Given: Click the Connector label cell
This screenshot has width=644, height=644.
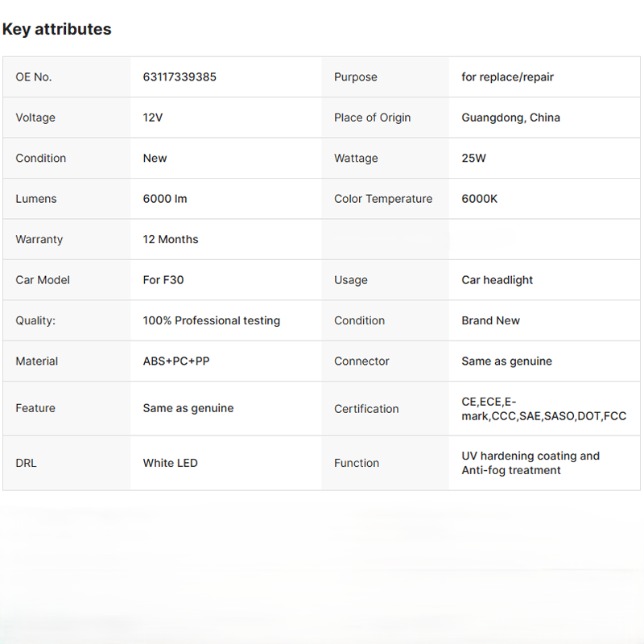Looking at the screenshot, I should click(361, 361).
